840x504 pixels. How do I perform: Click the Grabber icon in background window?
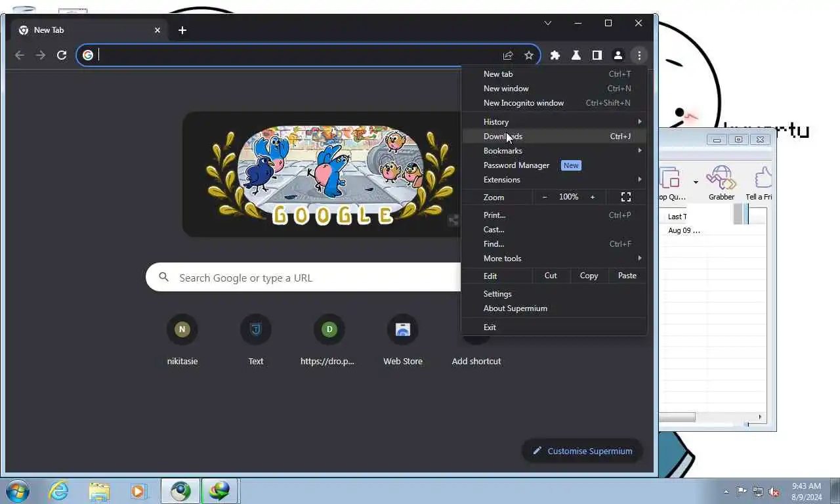721,182
